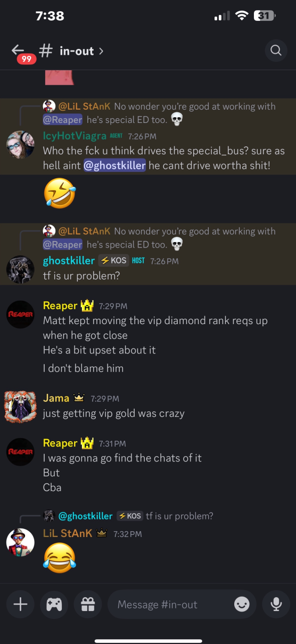Tap Jama's avatar image

pyautogui.click(x=20, y=406)
